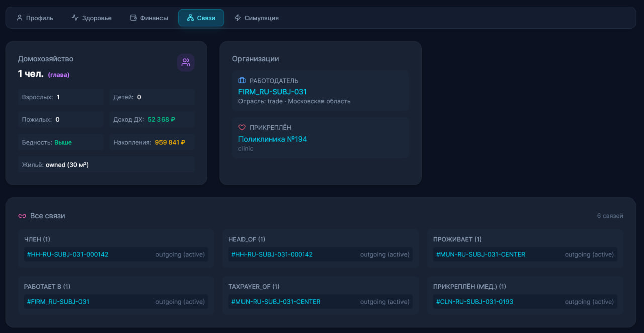Click the ПРОЖИВАЕТ (1) group heading

tap(457, 239)
